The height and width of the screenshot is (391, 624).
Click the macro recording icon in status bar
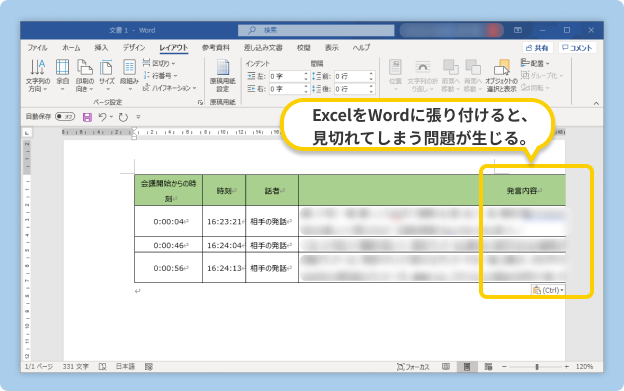149,367
